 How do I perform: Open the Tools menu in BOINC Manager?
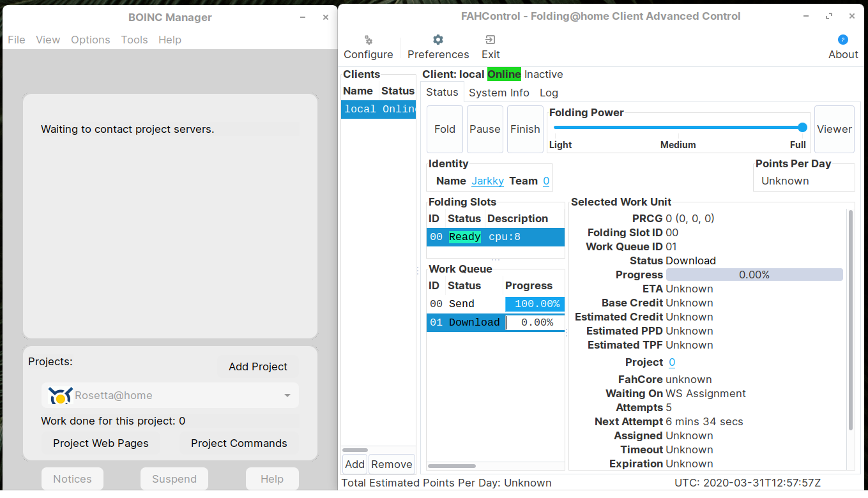pyautogui.click(x=134, y=40)
